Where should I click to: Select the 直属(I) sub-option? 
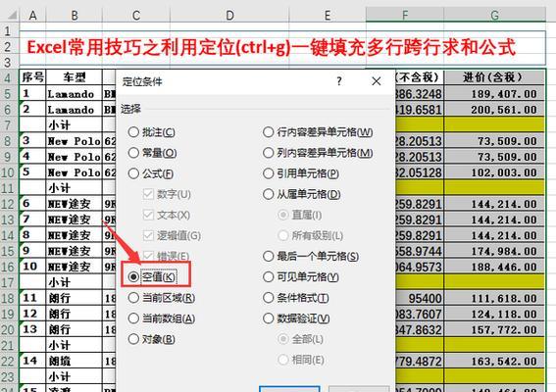tap(300, 215)
